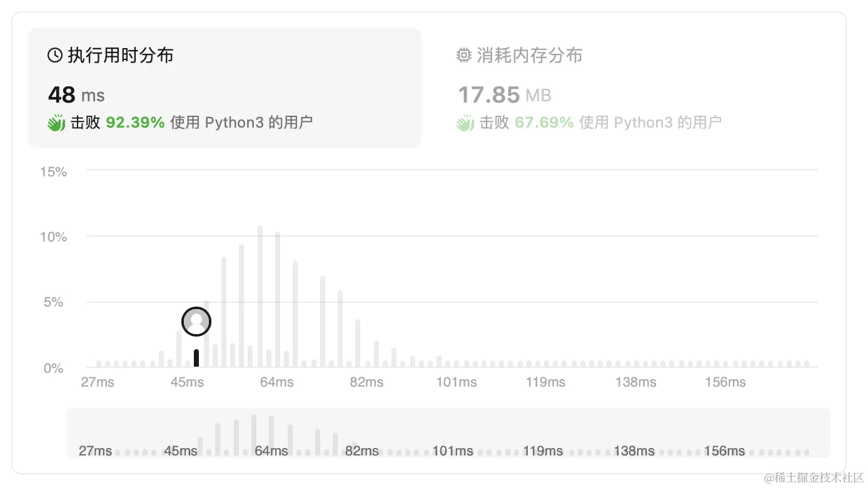Click the 67.69% memory beat percentage
Image resolution: width=868 pixels, height=488 pixels.
[x=544, y=123]
